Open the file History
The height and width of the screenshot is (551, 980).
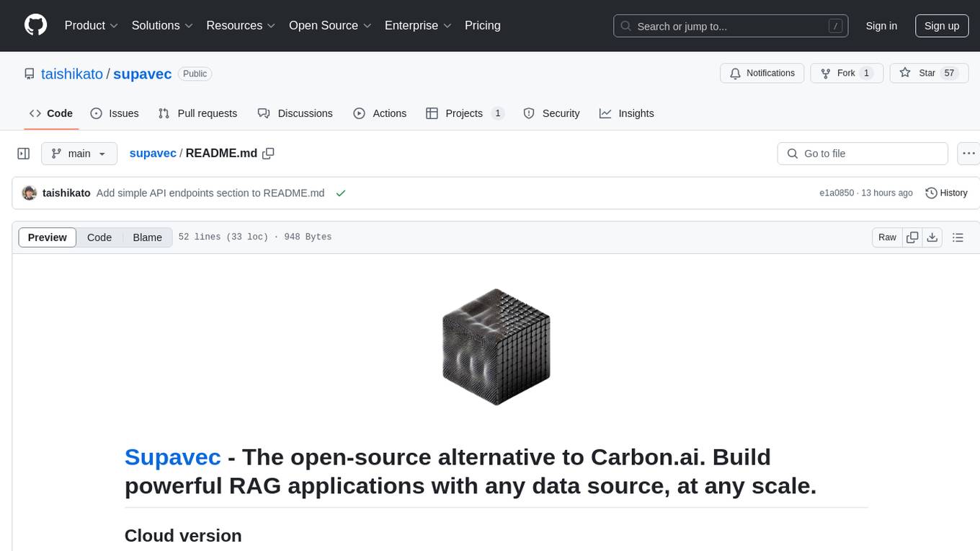tap(946, 193)
